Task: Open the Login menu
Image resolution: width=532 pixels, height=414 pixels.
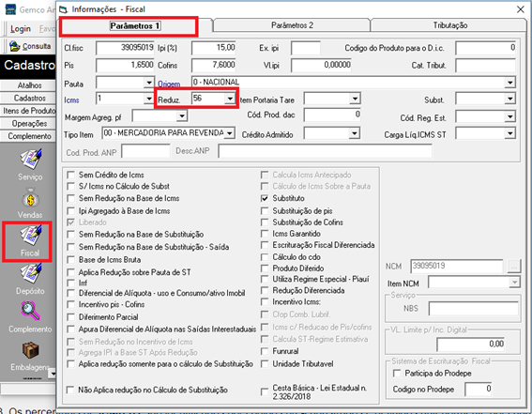Action: tap(21, 29)
